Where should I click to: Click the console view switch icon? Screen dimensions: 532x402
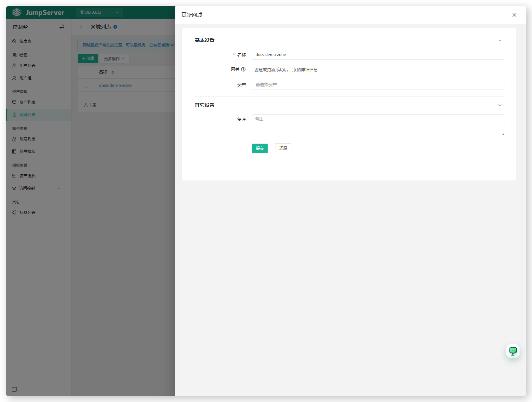pyautogui.click(x=62, y=27)
